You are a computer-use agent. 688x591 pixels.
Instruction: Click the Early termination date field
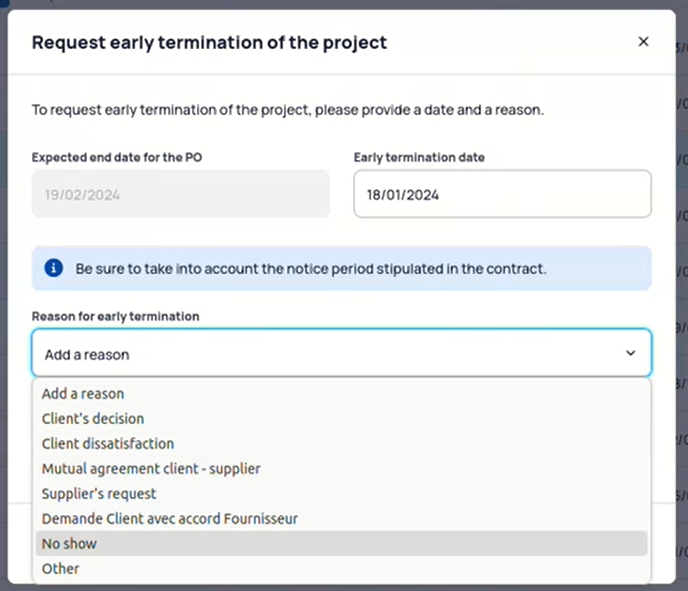coord(502,194)
